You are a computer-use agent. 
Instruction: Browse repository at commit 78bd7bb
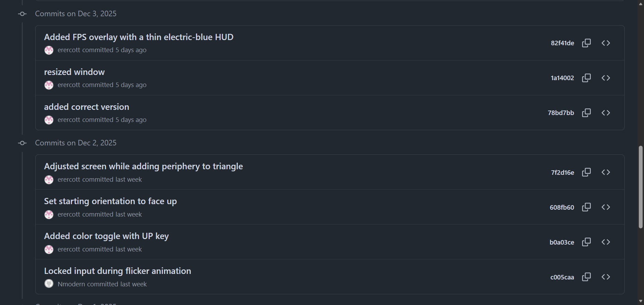[606, 113]
